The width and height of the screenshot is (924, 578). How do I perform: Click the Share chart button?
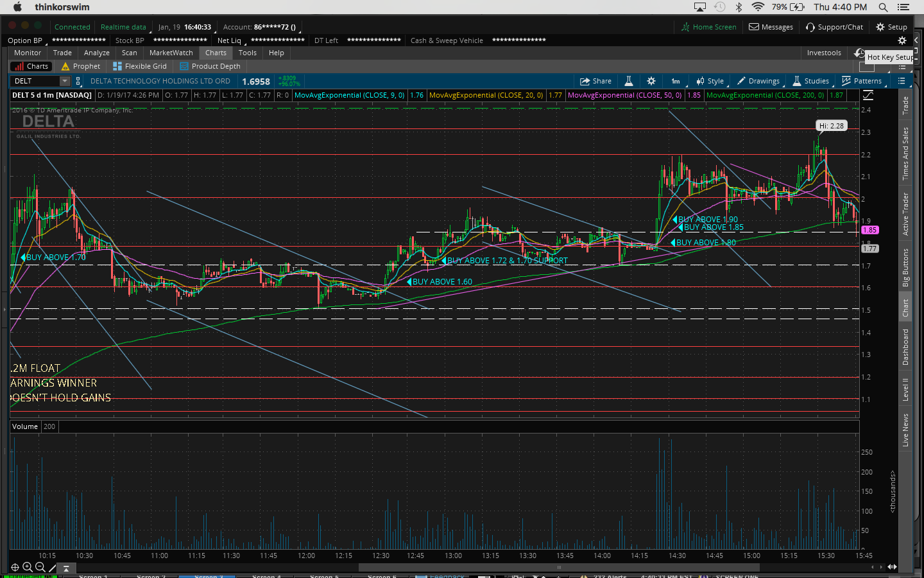(x=595, y=81)
